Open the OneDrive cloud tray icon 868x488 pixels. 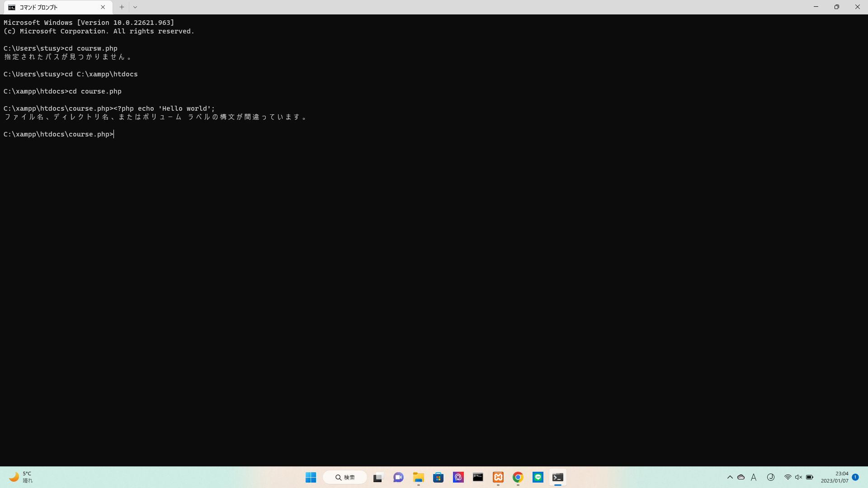[741, 477]
